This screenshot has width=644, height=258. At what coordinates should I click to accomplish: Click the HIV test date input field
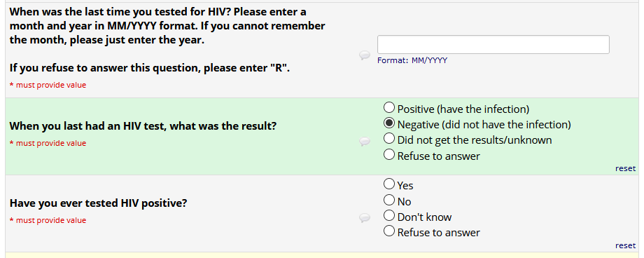(x=493, y=44)
